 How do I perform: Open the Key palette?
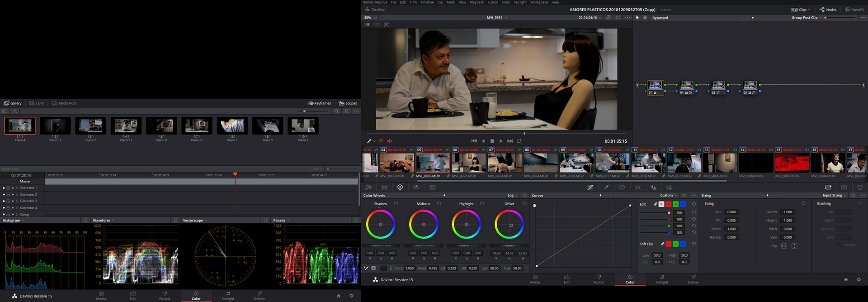point(670,187)
